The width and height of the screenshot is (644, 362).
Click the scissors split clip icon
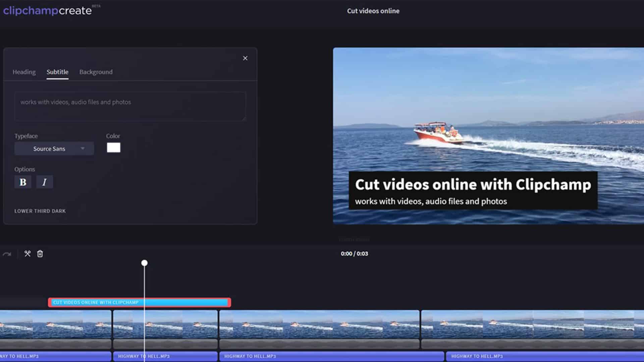tap(28, 254)
